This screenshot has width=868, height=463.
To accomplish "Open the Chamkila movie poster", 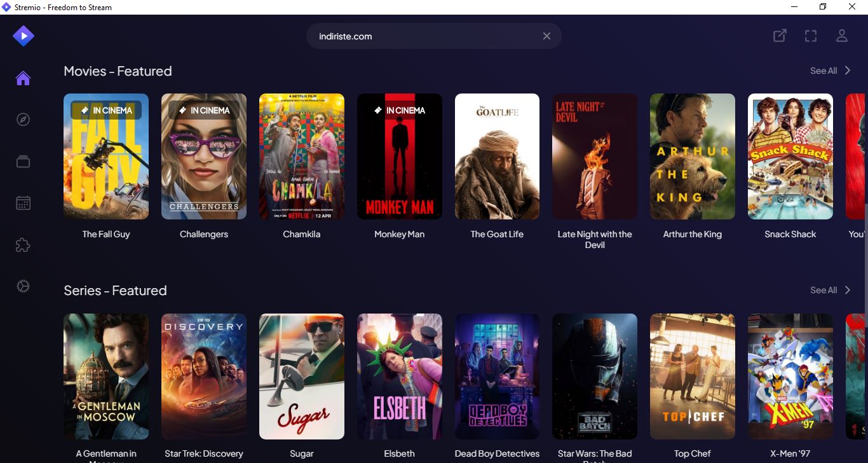I will [x=302, y=156].
